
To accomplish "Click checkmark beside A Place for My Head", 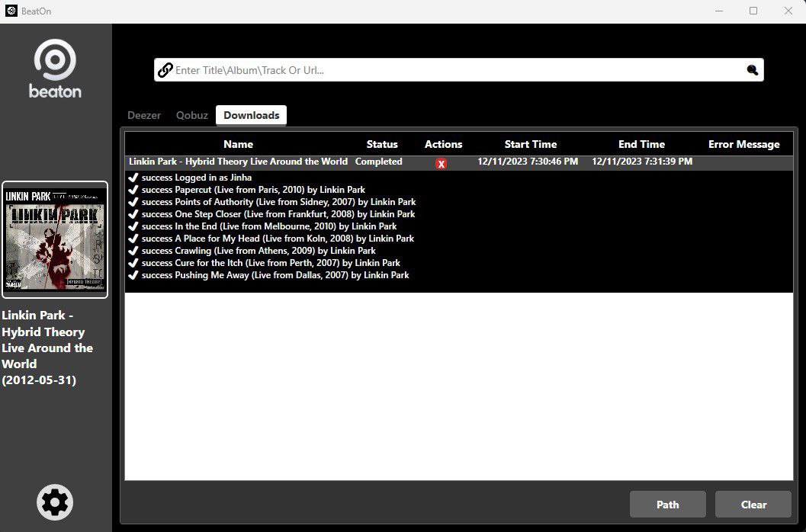I will click(x=133, y=239).
